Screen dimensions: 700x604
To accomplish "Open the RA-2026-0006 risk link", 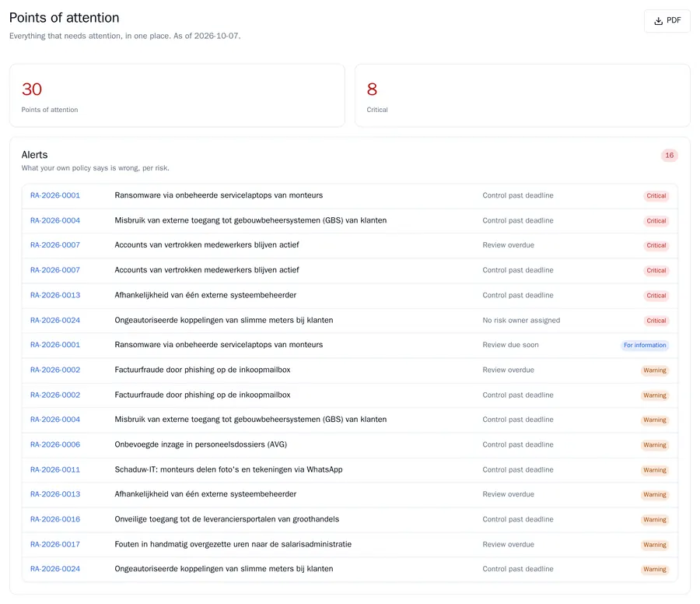I will 55,444.
